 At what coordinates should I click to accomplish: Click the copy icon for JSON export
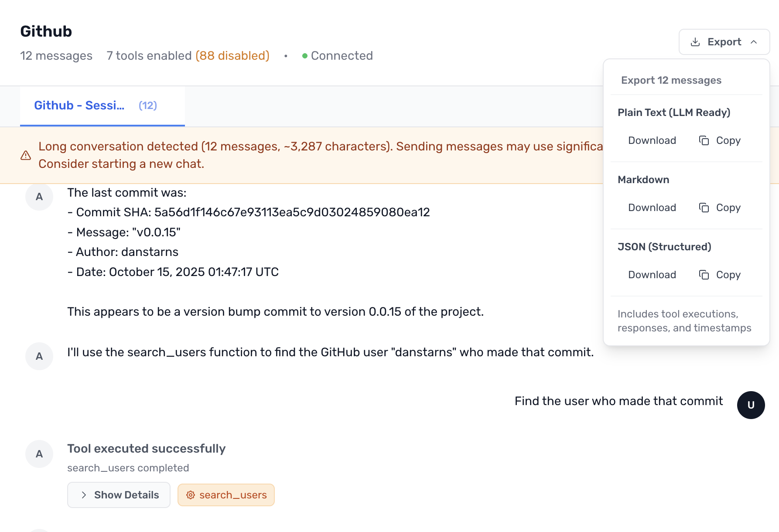[x=704, y=275]
